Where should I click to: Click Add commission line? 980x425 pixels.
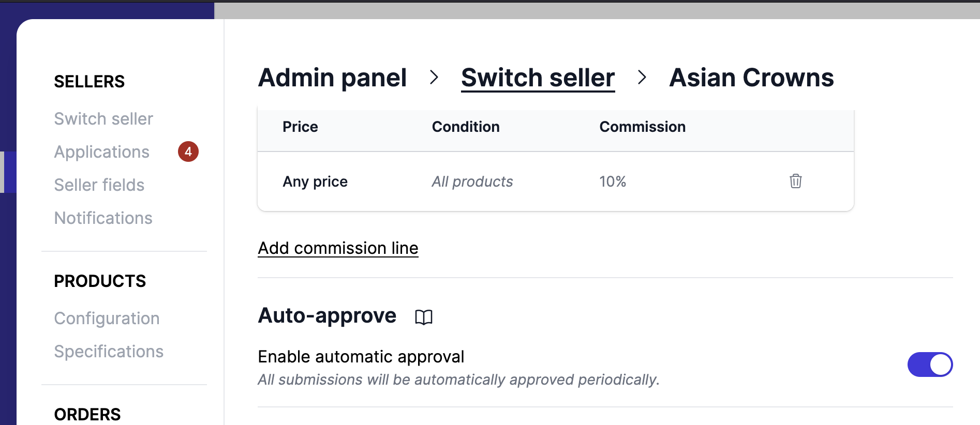point(338,248)
